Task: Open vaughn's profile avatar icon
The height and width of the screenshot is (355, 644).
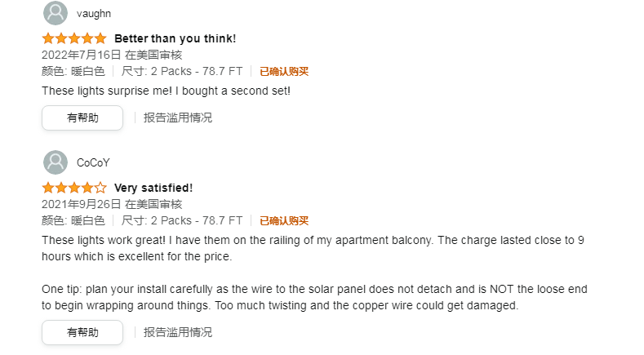Action: [x=56, y=13]
